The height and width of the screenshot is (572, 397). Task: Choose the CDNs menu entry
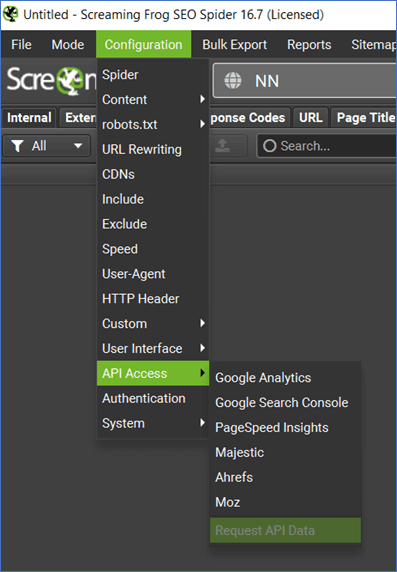pos(153,174)
